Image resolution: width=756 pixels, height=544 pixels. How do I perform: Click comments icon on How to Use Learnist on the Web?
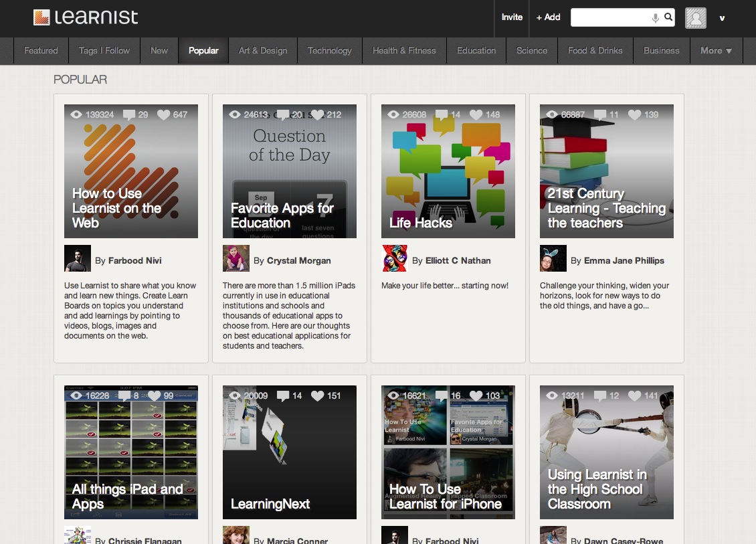pos(128,115)
